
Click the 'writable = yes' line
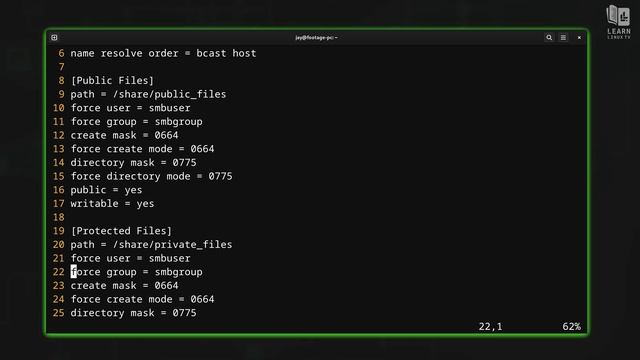tap(112, 204)
